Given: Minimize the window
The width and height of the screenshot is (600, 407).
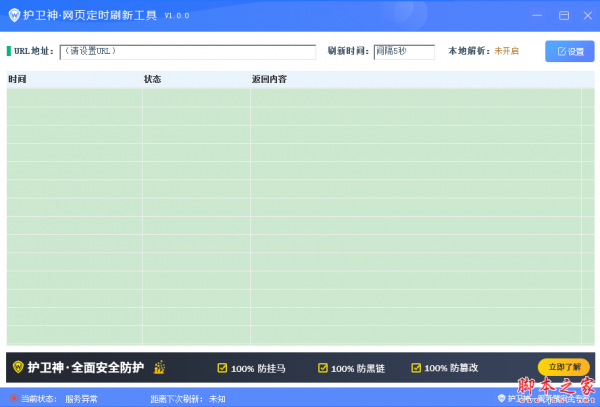Looking at the screenshot, I should [x=537, y=15].
